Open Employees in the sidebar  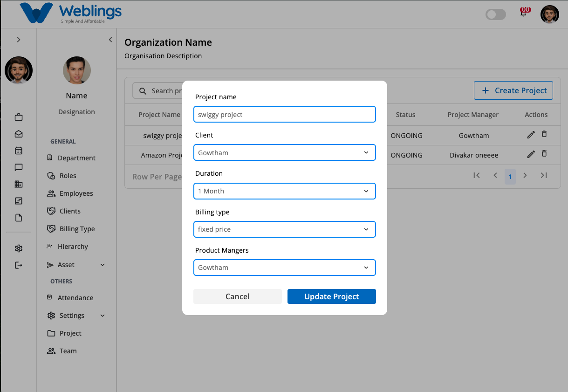pyautogui.click(x=70, y=193)
